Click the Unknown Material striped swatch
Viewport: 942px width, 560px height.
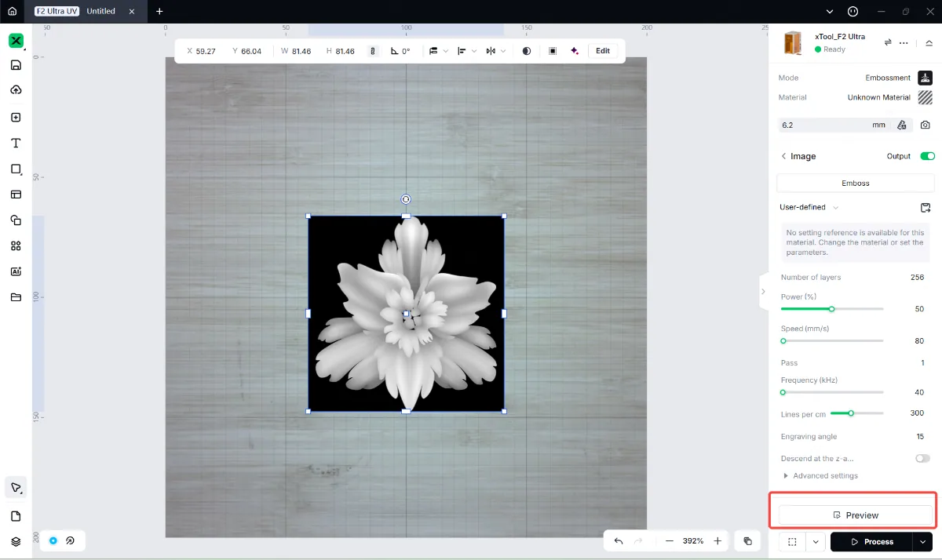point(926,97)
